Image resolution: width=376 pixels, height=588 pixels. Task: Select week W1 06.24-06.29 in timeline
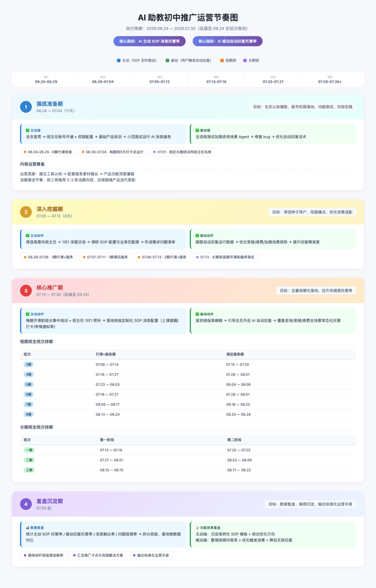click(46, 80)
